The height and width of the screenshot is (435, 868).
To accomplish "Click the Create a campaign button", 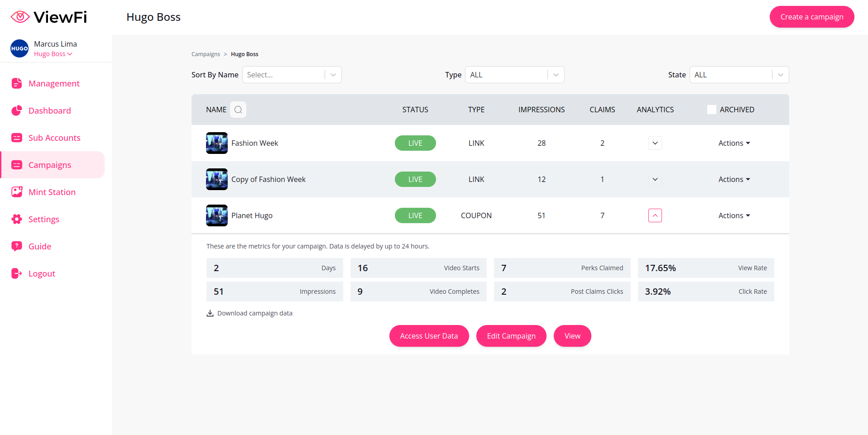I will (x=811, y=17).
